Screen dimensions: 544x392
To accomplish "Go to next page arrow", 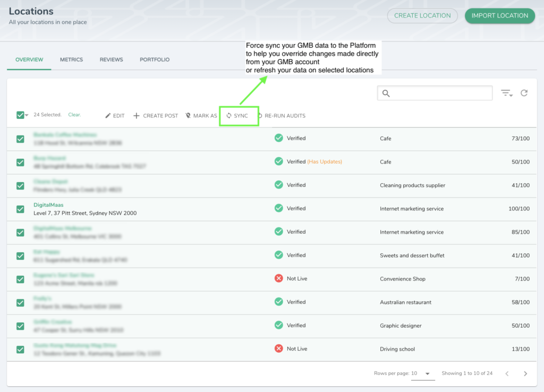I will coord(525,373).
